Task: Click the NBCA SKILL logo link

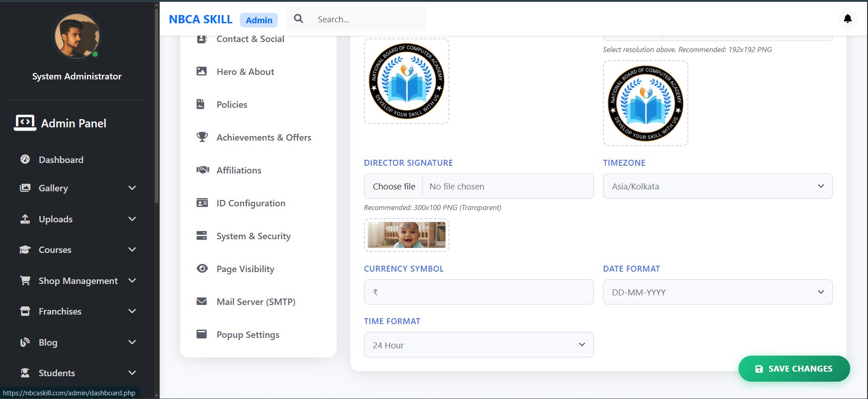Action: [x=201, y=19]
